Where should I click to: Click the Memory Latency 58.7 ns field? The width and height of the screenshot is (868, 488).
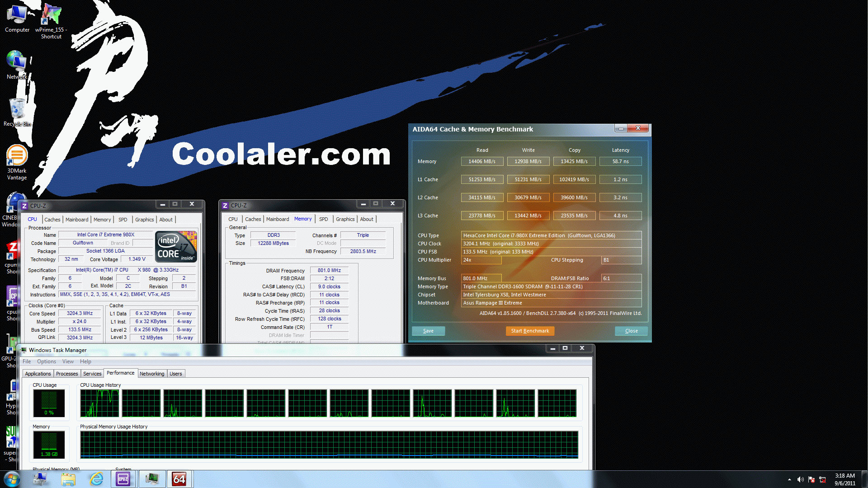pos(620,161)
